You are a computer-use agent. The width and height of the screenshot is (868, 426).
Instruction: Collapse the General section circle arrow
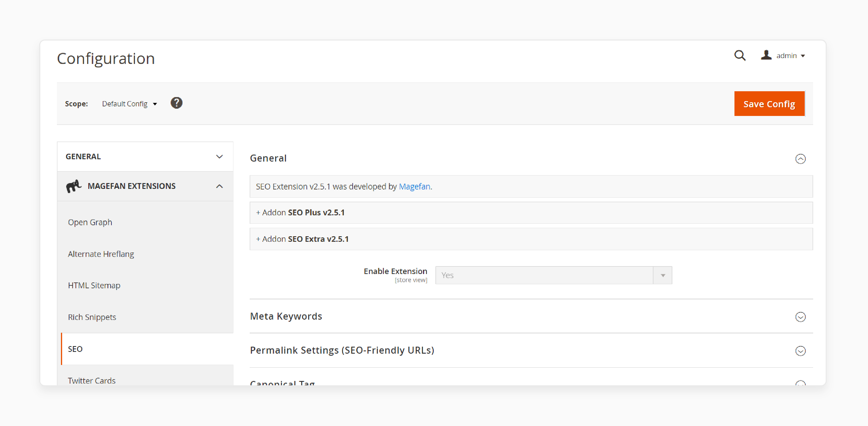[800, 159]
